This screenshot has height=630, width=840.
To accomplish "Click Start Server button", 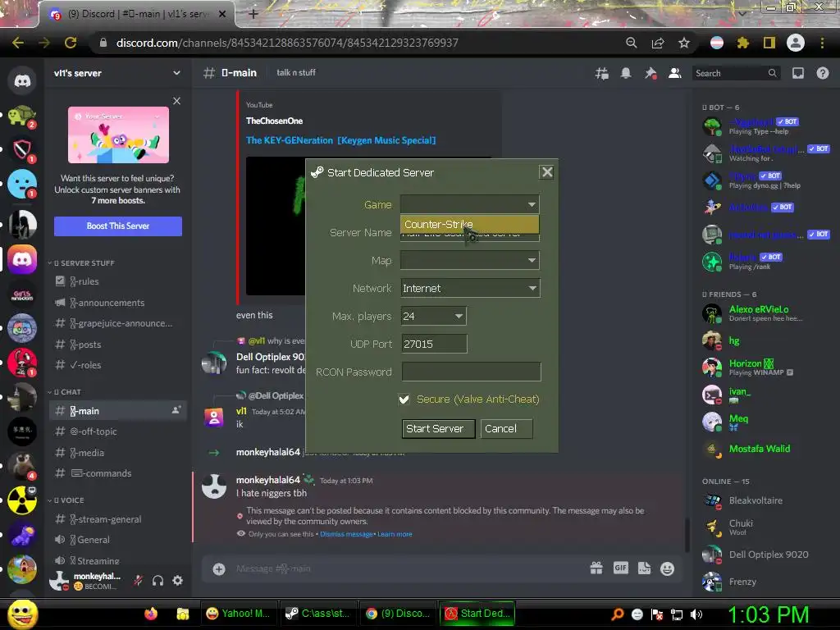I will [x=438, y=428].
